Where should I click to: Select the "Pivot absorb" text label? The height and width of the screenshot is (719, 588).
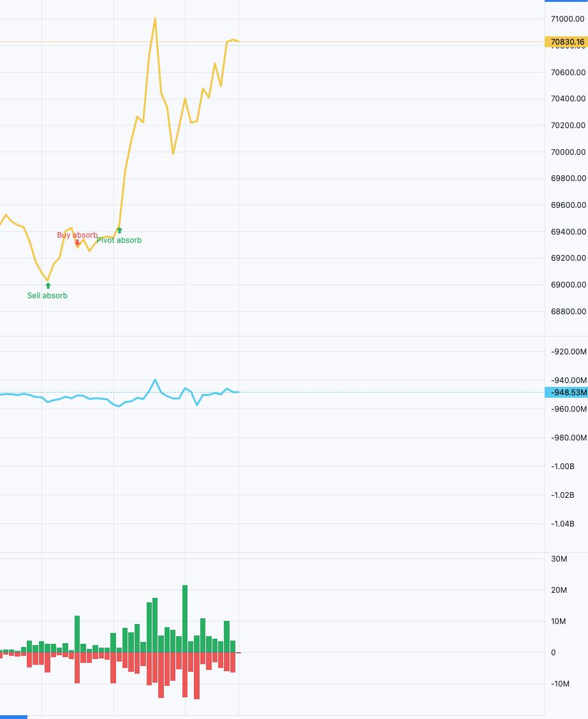coord(119,240)
